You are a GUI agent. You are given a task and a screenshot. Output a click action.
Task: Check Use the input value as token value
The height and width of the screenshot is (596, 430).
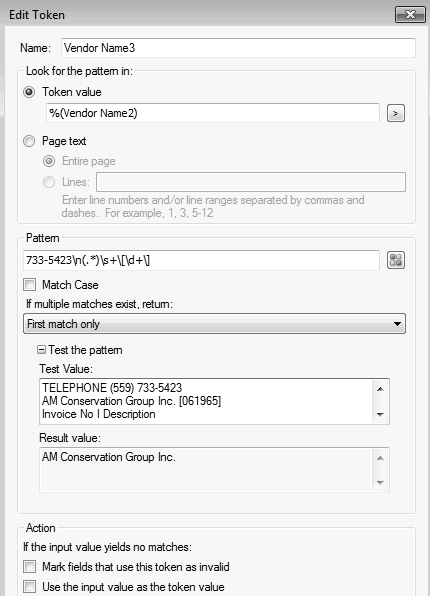(30, 586)
